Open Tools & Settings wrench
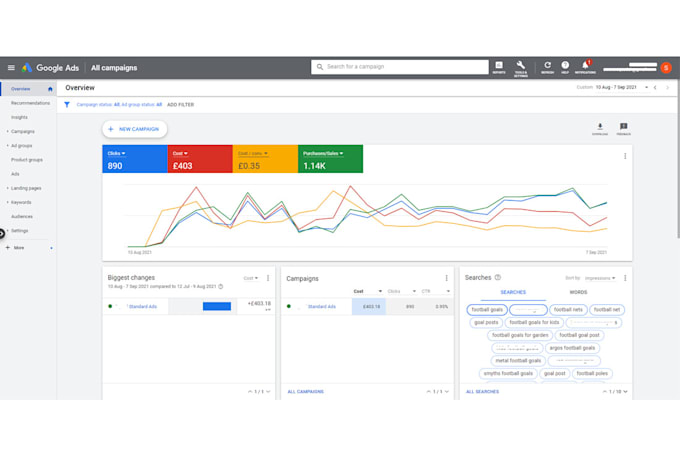The width and height of the screenshot is (680, 457). click(x=520, y=68)
